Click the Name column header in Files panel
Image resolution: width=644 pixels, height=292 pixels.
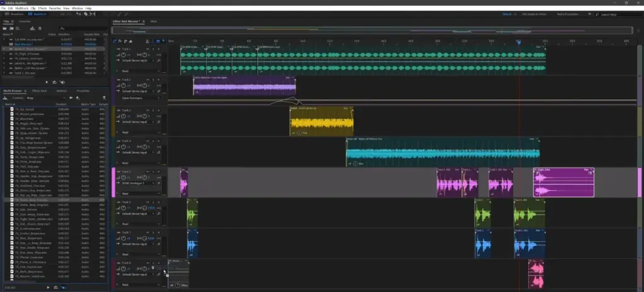click(x=8, y=34)
